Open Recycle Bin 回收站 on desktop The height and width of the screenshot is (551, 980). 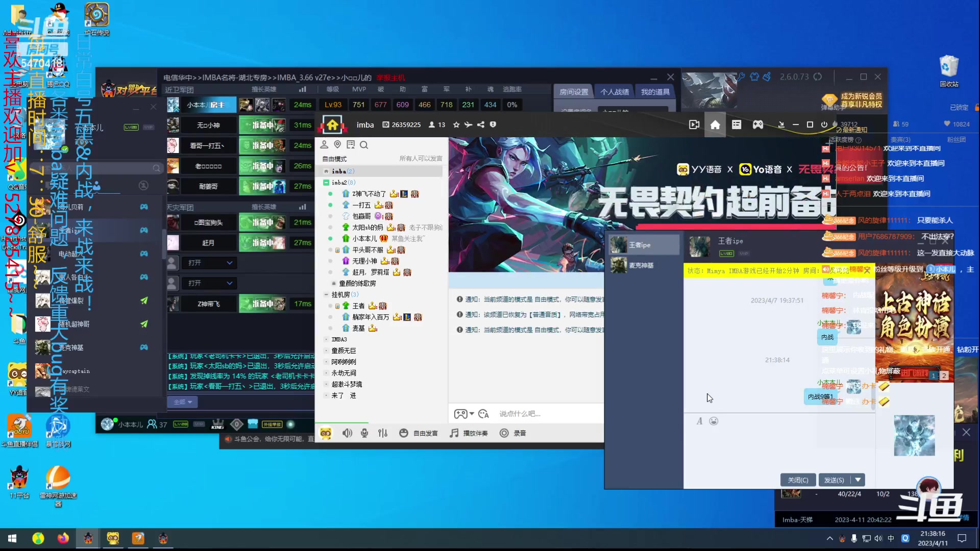949,71
